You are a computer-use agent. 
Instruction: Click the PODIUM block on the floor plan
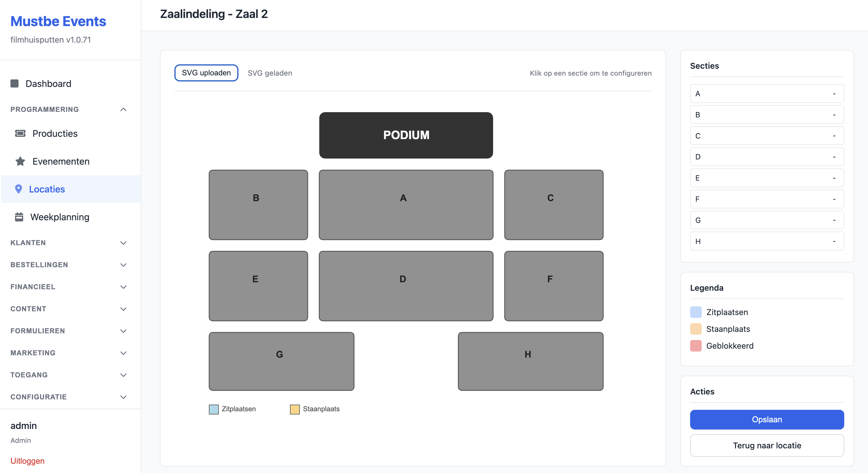tap(406, 135)
